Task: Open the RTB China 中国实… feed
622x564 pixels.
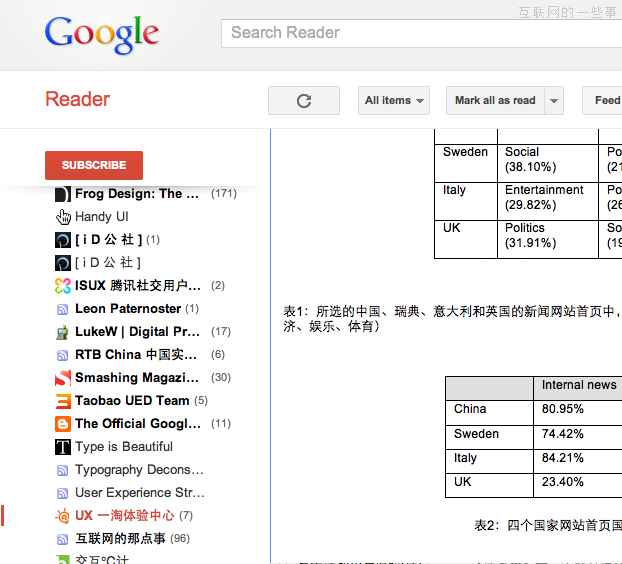Action: tap(136, 355)
